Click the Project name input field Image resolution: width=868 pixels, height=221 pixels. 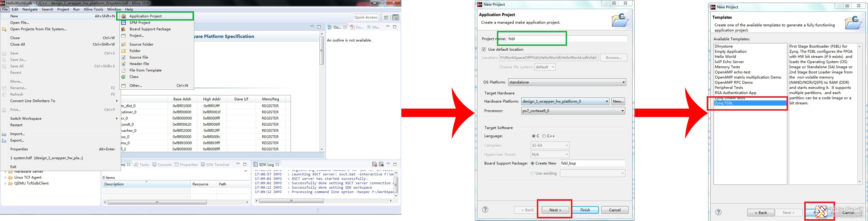567,39
